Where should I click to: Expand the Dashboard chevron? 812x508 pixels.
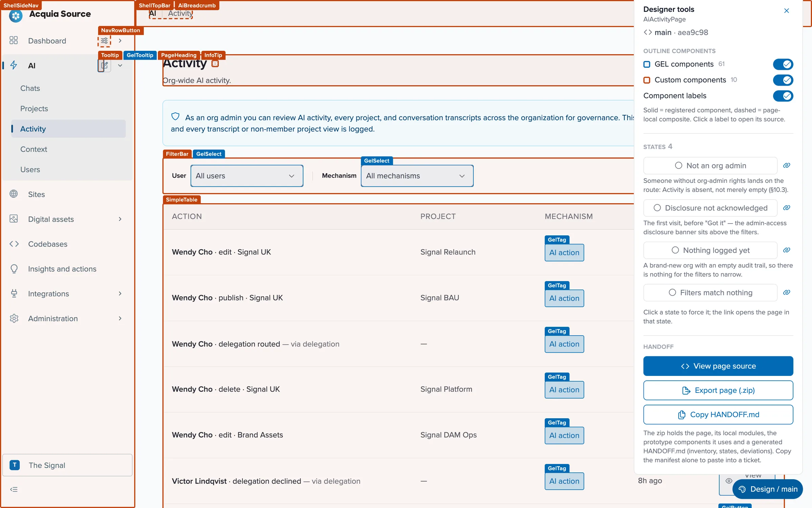tap(120, 41)
